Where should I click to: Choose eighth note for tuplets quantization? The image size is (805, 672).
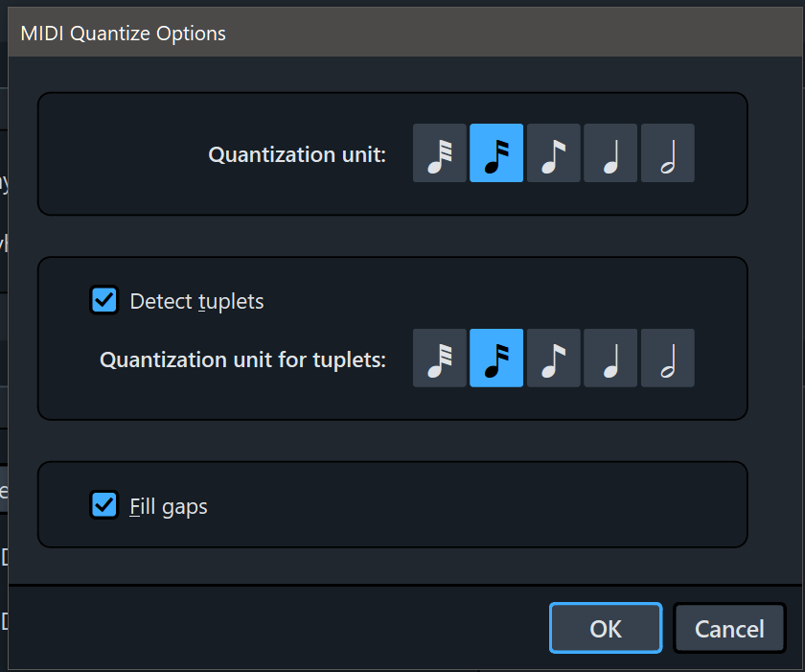tap(554, 359)
